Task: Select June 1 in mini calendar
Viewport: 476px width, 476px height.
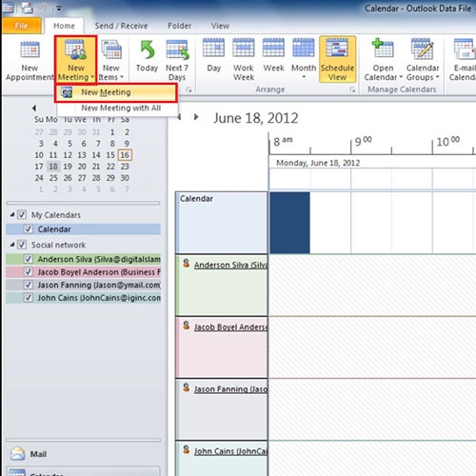Action: pyautogui.click(x=112, y=132)
